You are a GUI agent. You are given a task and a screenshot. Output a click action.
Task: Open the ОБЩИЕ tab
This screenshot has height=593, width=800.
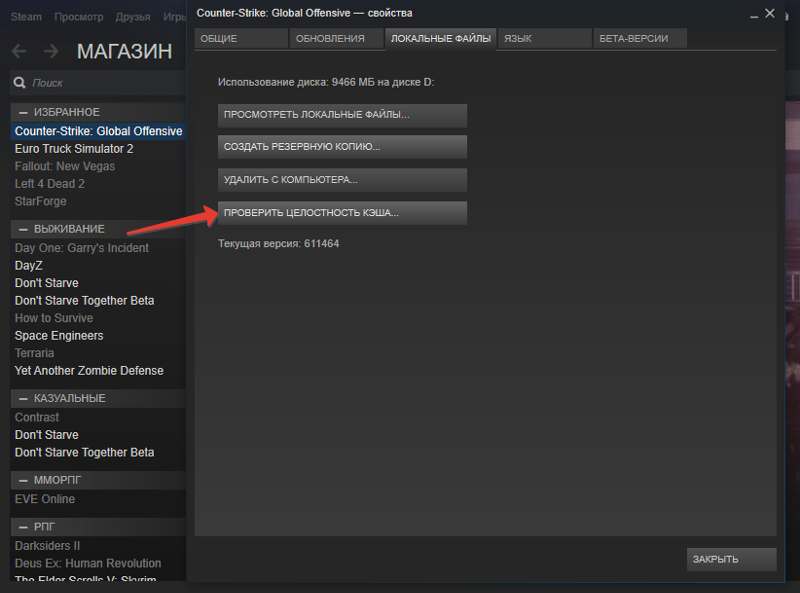(x=241, y=38)
